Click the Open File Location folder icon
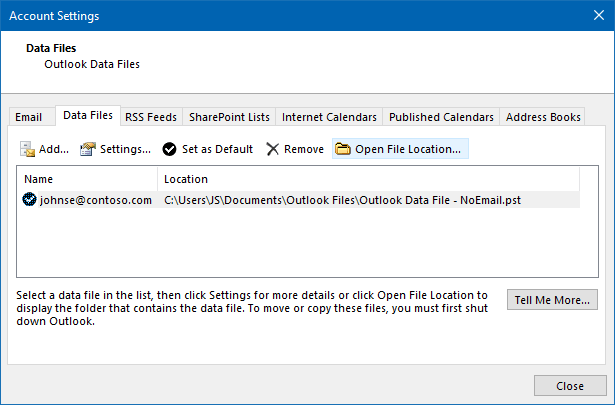Viewport: 615px width, 405px height. 343,149
